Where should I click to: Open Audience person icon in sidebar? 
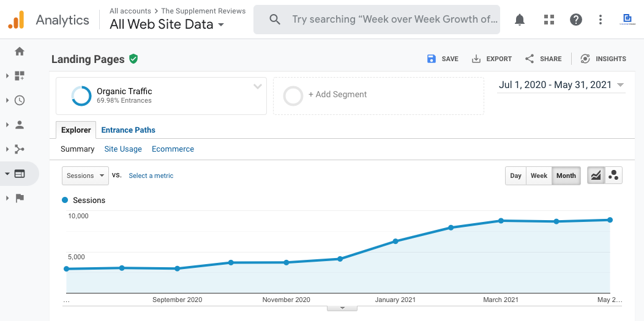(x=20, y=125)
